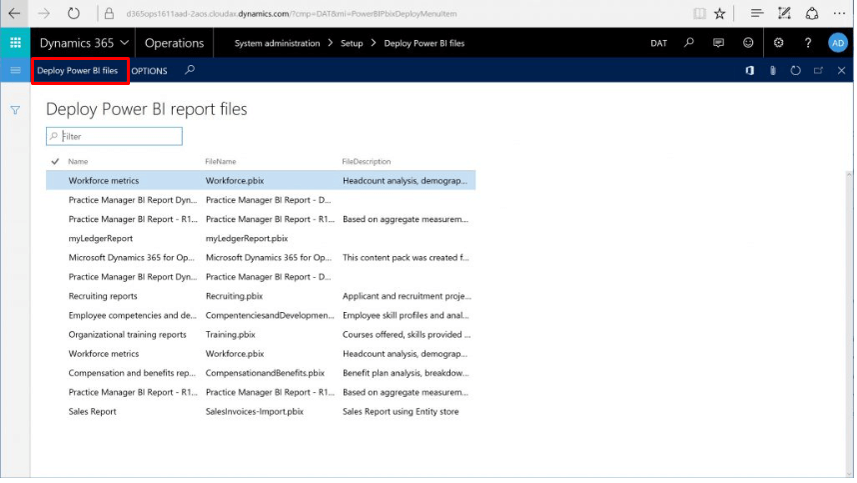The height and width of the screenshot is (483, 857).
Task: Click CompensationandBenefits.pbix file name
Action: [265, 373]
